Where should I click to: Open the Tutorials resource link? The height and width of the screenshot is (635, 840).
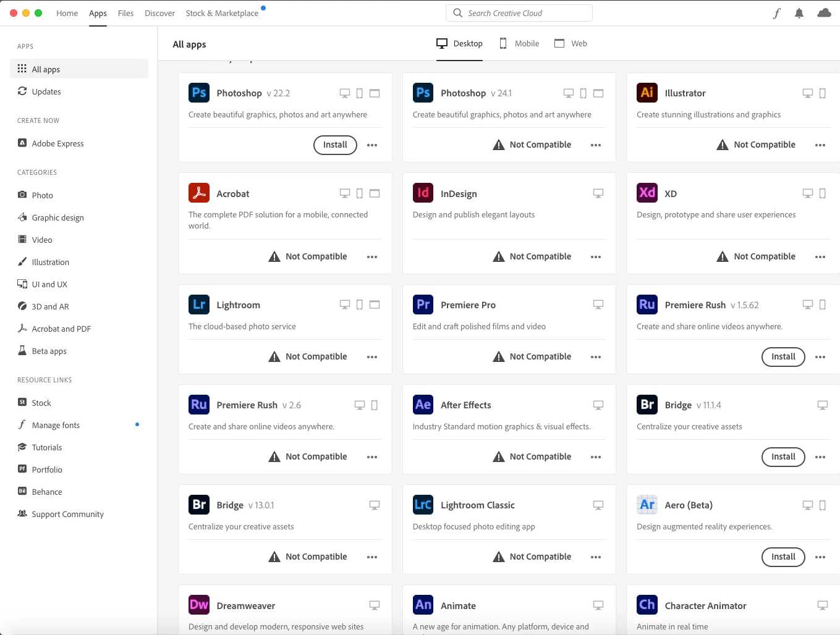coord(79,447)
